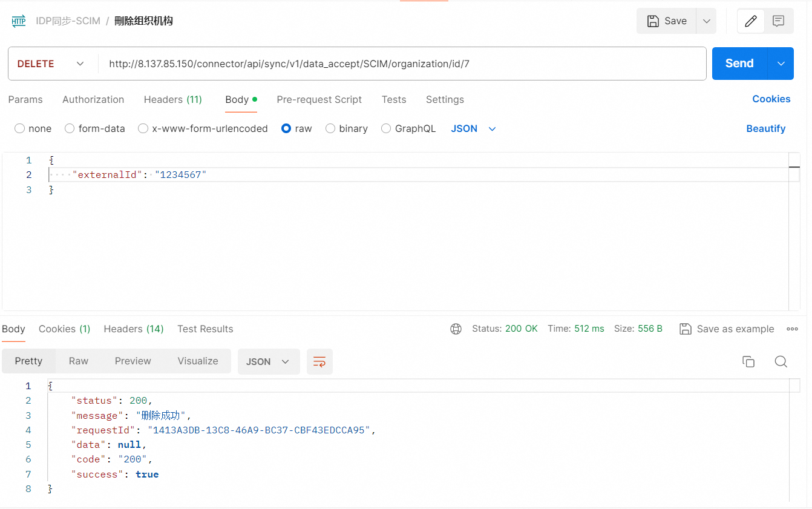Switch the response view to Preview

point(133,361)
